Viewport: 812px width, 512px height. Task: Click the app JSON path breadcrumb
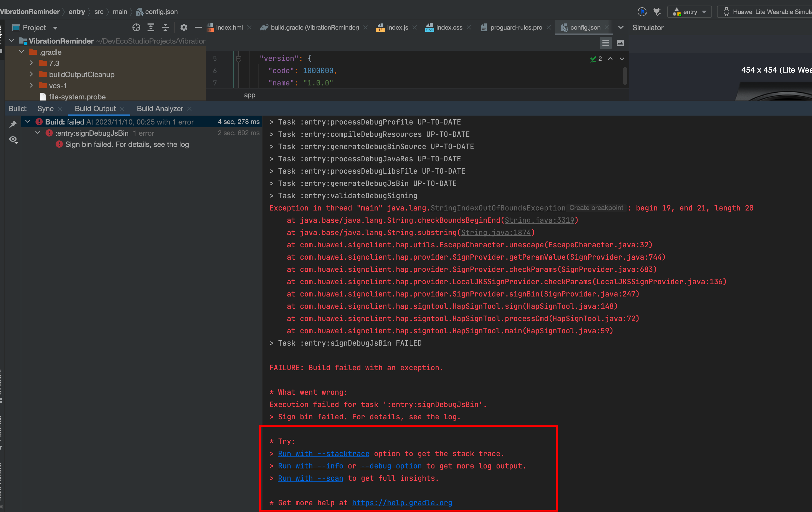click(250, 95)
